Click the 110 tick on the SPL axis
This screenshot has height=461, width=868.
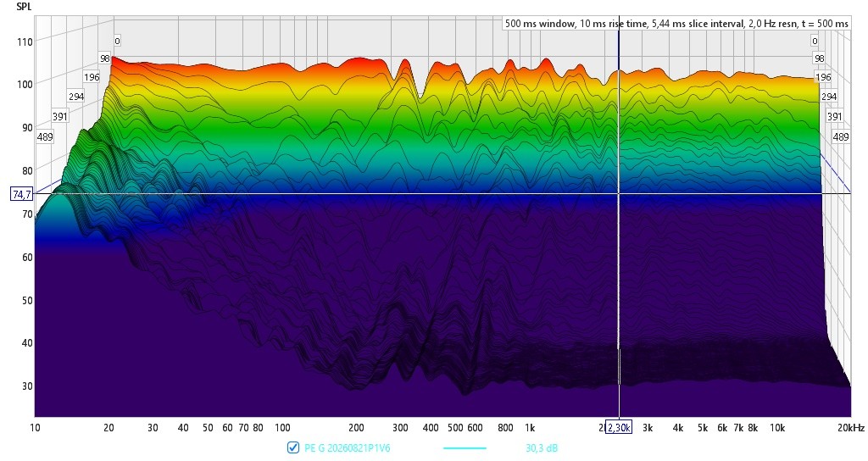click(25, 41)
